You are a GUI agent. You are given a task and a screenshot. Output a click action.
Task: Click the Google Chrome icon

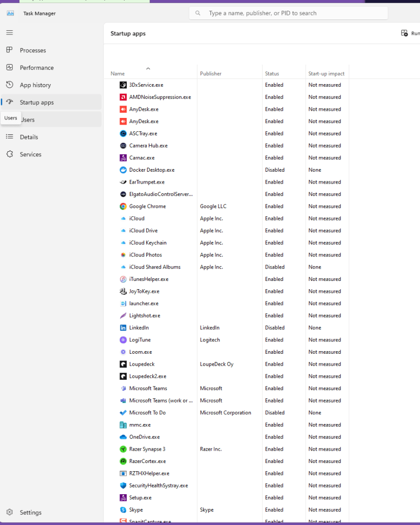coord(123,206)
